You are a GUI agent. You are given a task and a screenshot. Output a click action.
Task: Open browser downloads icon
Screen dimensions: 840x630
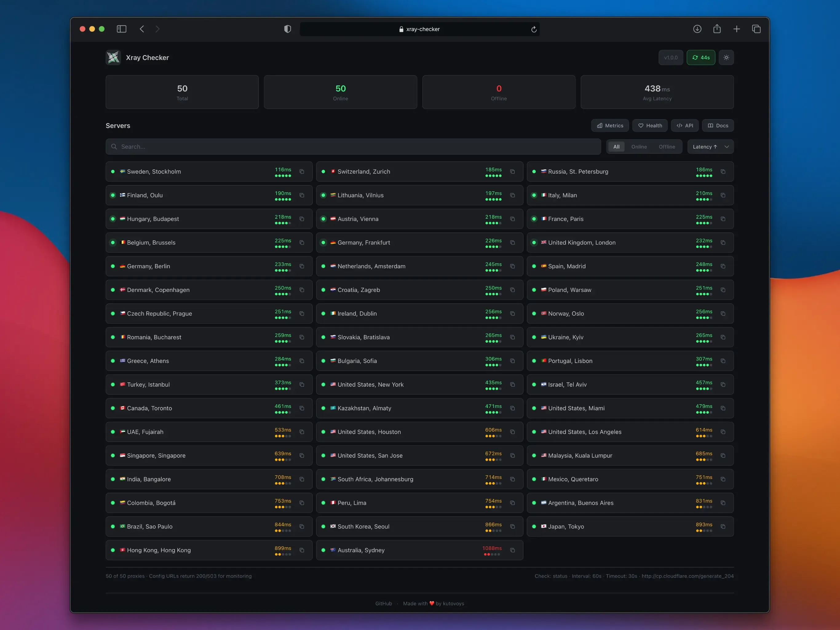[696, 29]
